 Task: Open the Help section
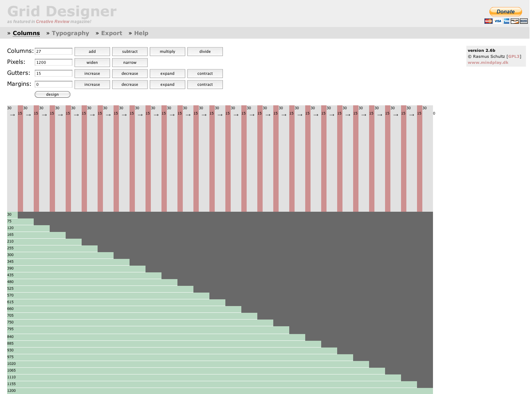click(141, 33)
